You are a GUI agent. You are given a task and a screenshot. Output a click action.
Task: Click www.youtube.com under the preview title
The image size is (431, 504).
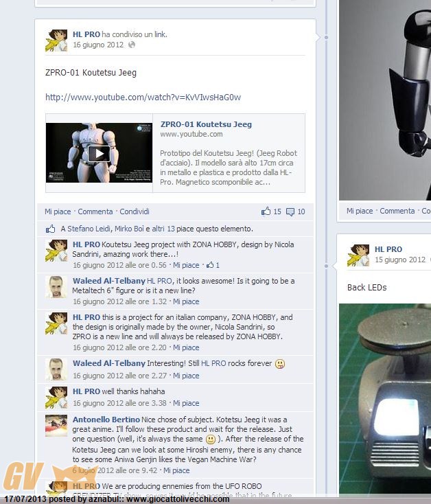(x=191, y=134)
